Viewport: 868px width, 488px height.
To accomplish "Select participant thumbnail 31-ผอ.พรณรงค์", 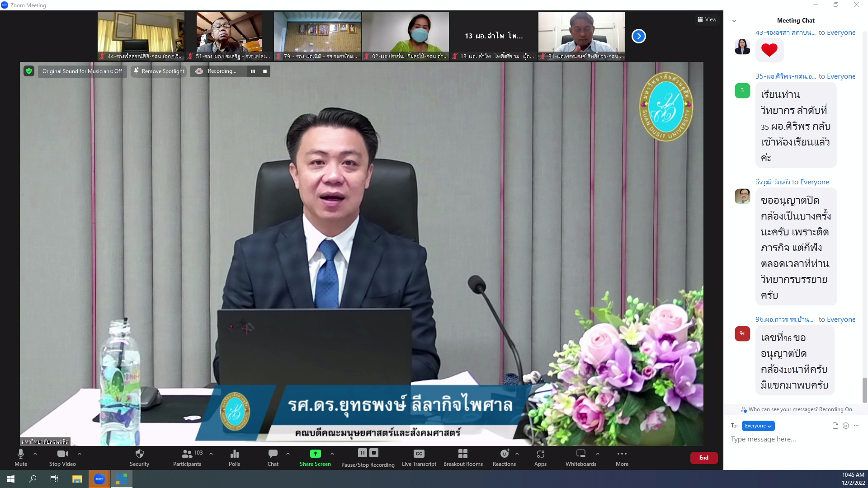I will click(582, 36).
